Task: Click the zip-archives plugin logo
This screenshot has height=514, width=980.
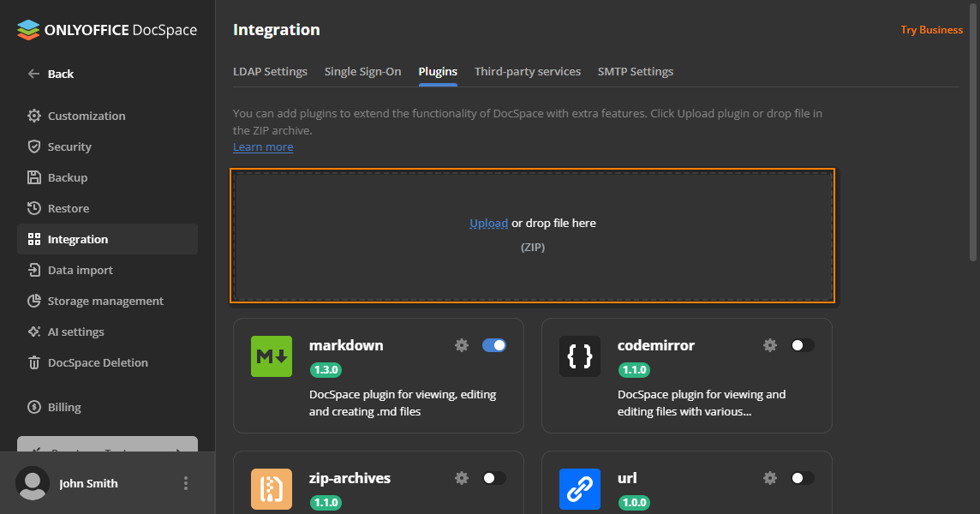Action: pos(272,489)
